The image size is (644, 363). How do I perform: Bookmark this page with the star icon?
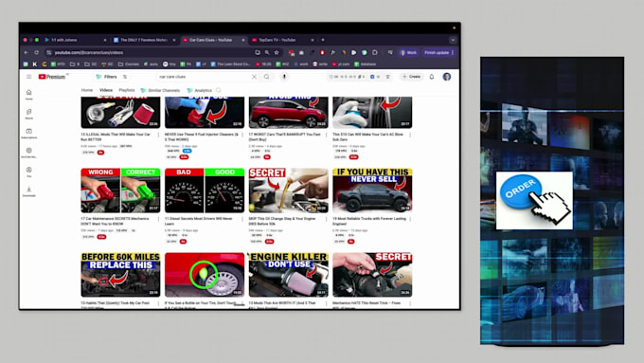pyautogui.click(x=277, y=53)
